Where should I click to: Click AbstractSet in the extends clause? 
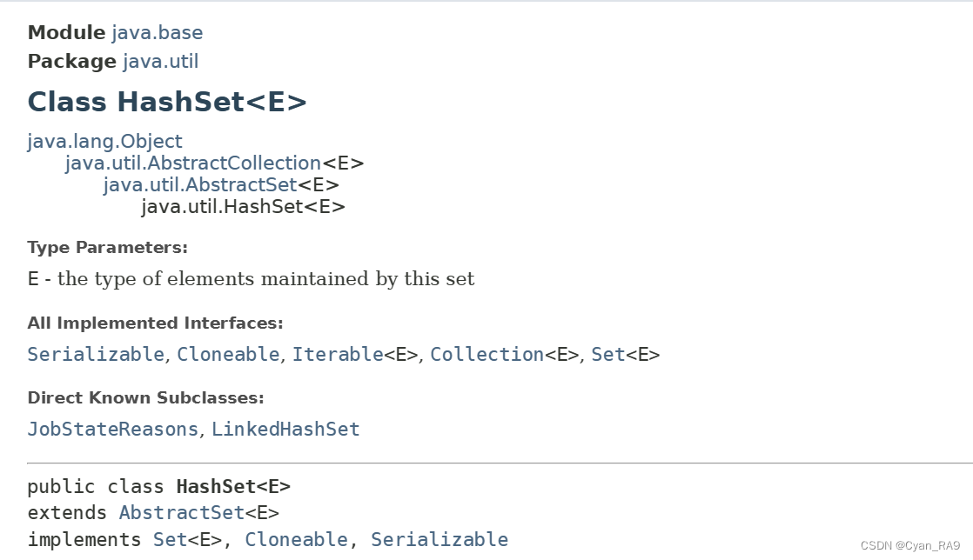(x=182, y=513)
